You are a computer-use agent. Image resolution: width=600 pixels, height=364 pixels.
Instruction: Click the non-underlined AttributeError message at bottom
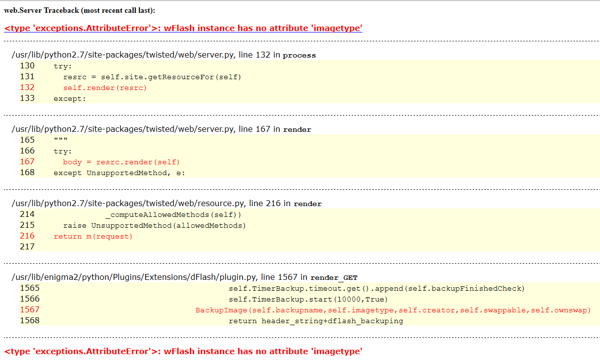tap(183, 351)
